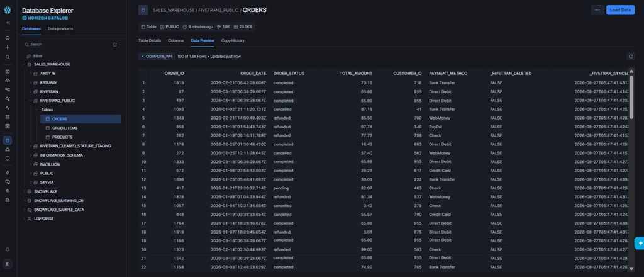Click the 'WebMoney' cell in row 5

point(438,118)
